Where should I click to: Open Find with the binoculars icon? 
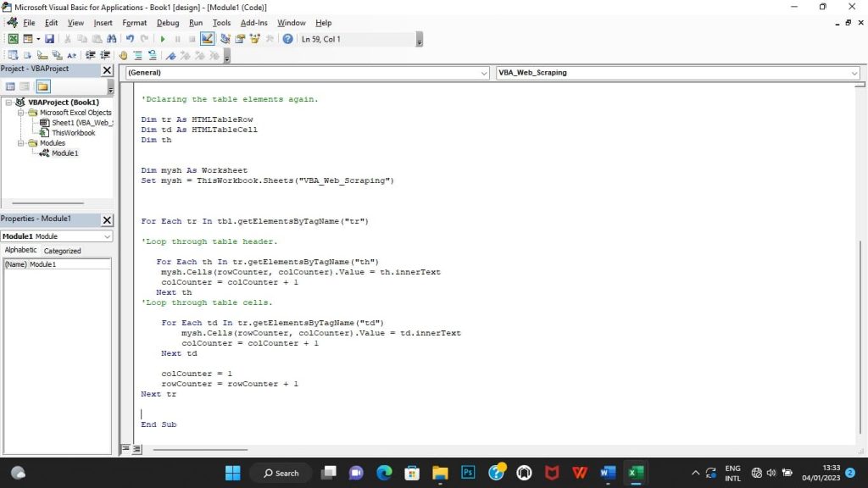[x=111, y=39]
